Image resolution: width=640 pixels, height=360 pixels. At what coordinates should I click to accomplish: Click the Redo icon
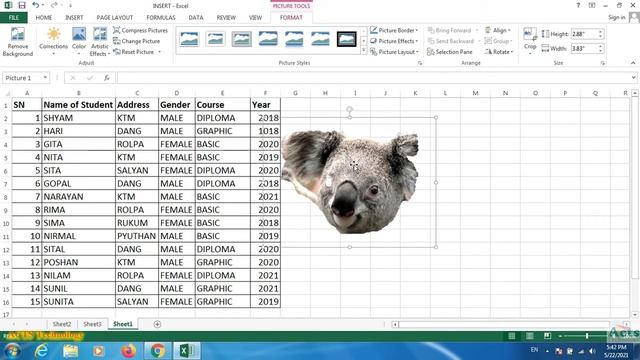pyautogui.click(x=54, y=5)
